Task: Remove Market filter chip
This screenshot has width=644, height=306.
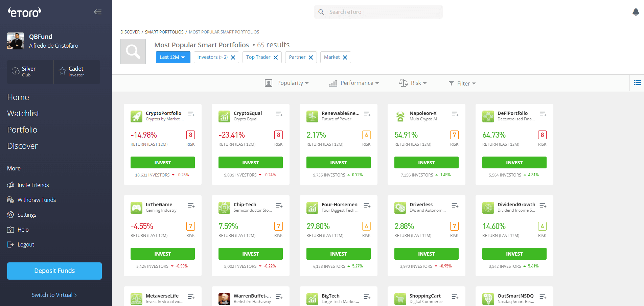Action: click(345, 57)
